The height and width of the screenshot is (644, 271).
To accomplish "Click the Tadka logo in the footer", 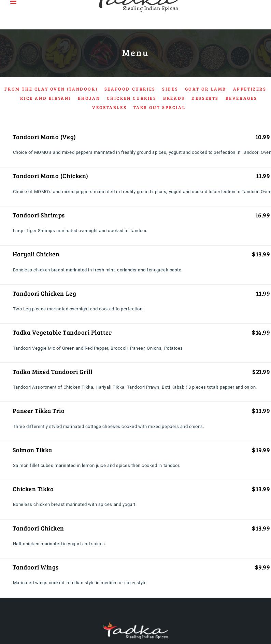I will [x=135, y=631].
